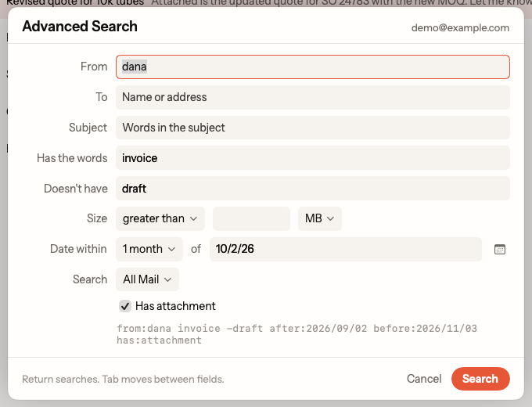Click the Subject words field
This screenshot has height=407, width=532.
coord(312,128)
